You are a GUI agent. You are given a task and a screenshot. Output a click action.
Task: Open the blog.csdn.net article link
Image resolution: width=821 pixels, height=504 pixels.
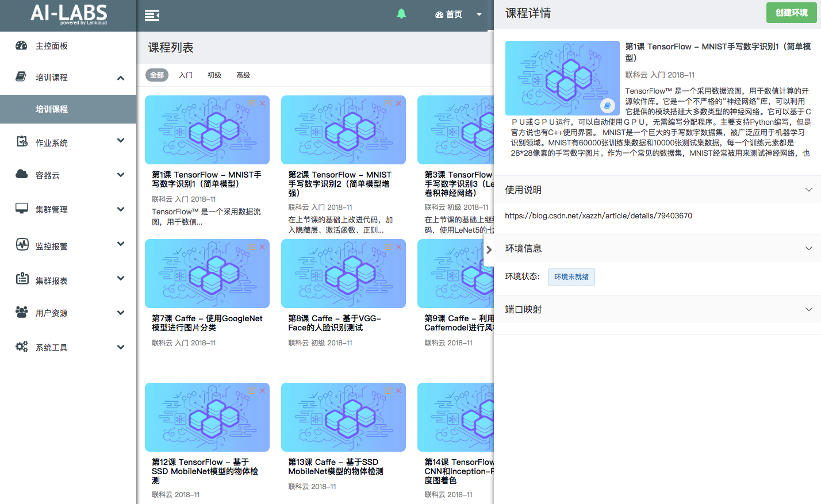click(598, 216)
